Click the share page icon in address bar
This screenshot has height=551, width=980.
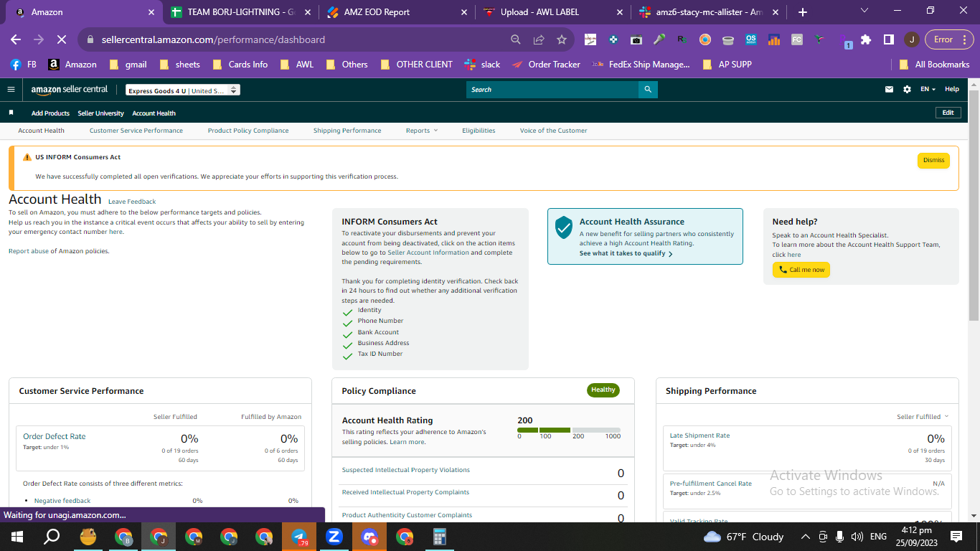539,39
